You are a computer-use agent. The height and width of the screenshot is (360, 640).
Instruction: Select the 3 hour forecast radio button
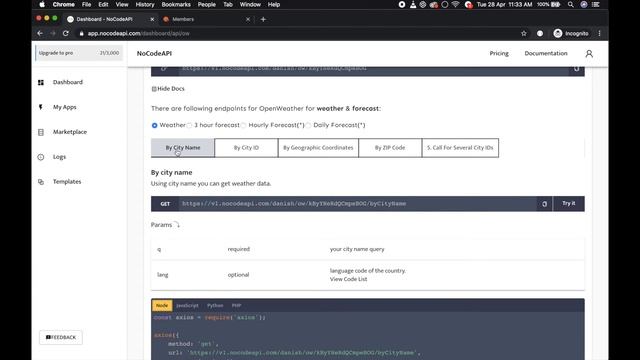[x=189, y=125]
